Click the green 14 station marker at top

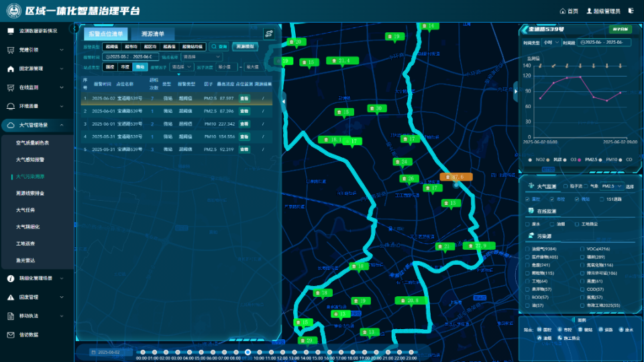tap(429, 26)
